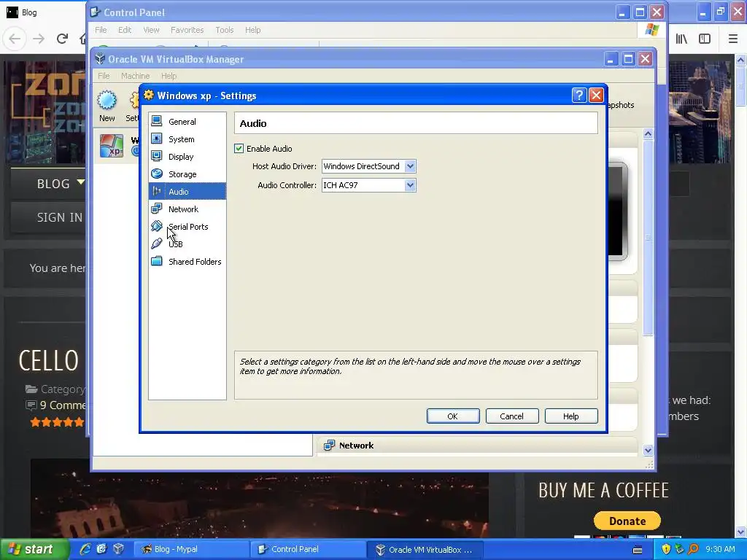Click the keyboard tray icon
The height and width of the screenshot is (560, 747).
(638, 550)
